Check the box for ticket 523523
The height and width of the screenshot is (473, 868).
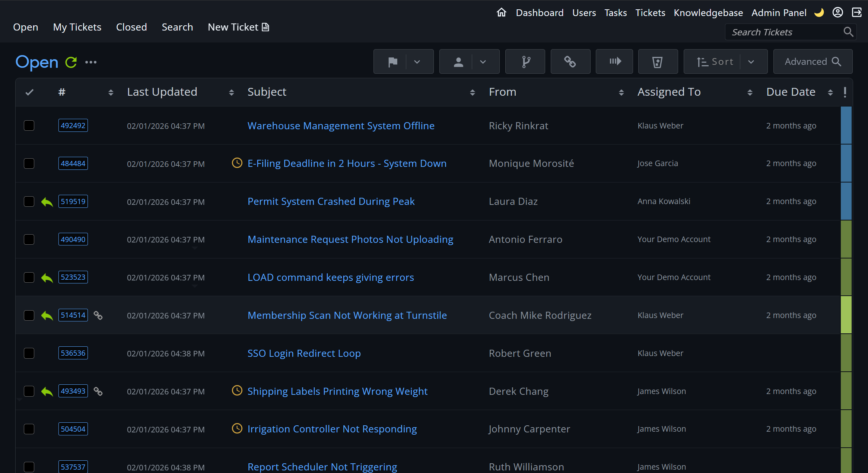[x=29, y=277]
